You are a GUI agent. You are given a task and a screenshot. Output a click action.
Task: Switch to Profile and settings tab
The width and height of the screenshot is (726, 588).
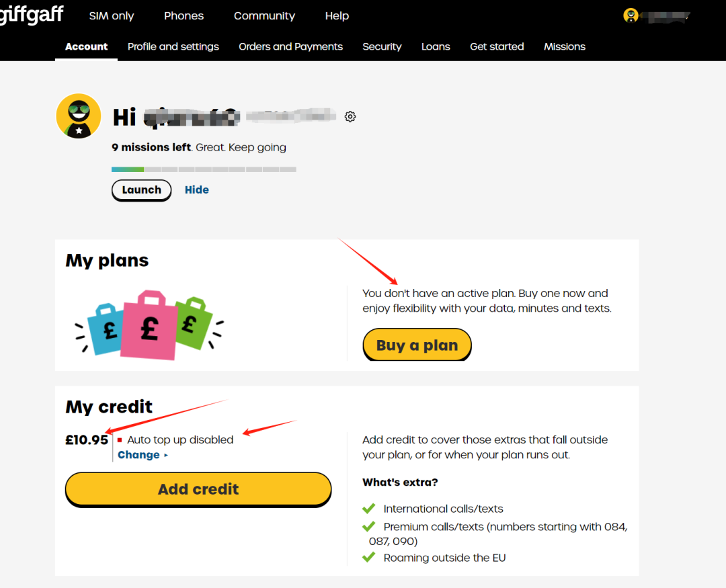point(173,47)
